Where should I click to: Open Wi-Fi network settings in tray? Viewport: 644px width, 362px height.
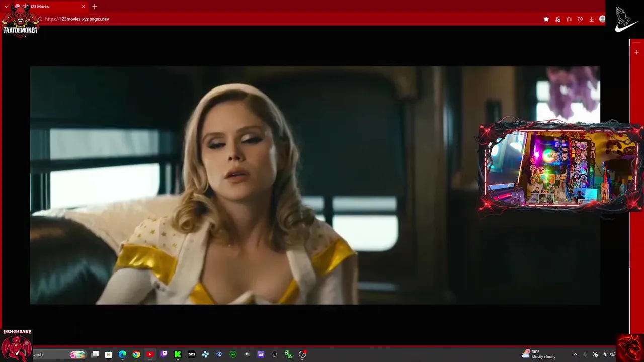tap(605, 354)
